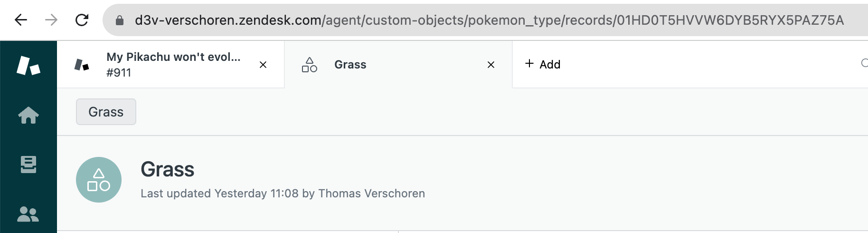Click the shapes icon in the Grass tab
The image size is (868, 233).
click(310, 65)
